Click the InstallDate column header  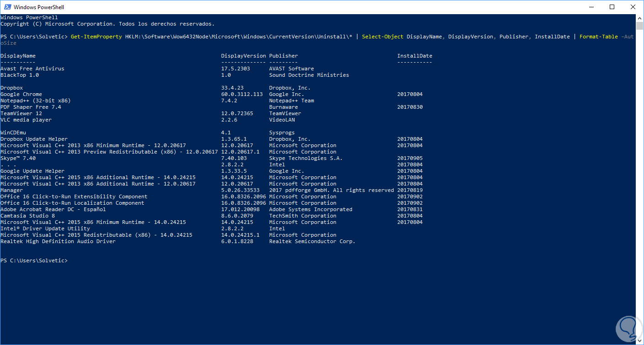pyautogui.click(x=415, y=56)
